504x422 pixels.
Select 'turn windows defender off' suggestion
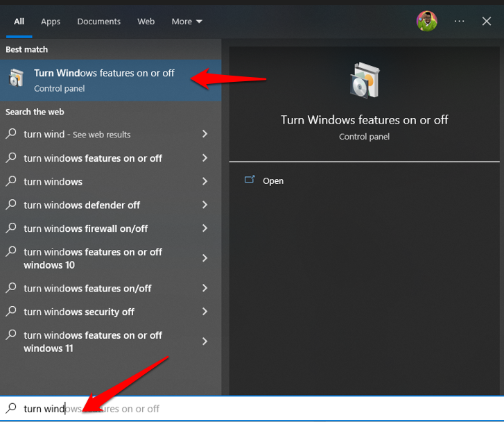(110, 205)
